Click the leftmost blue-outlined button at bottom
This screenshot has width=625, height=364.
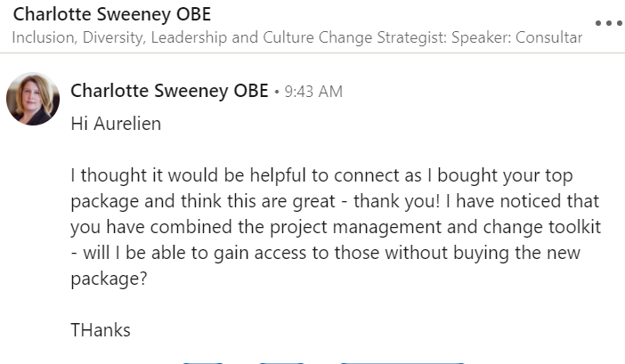tap(203, 361)
